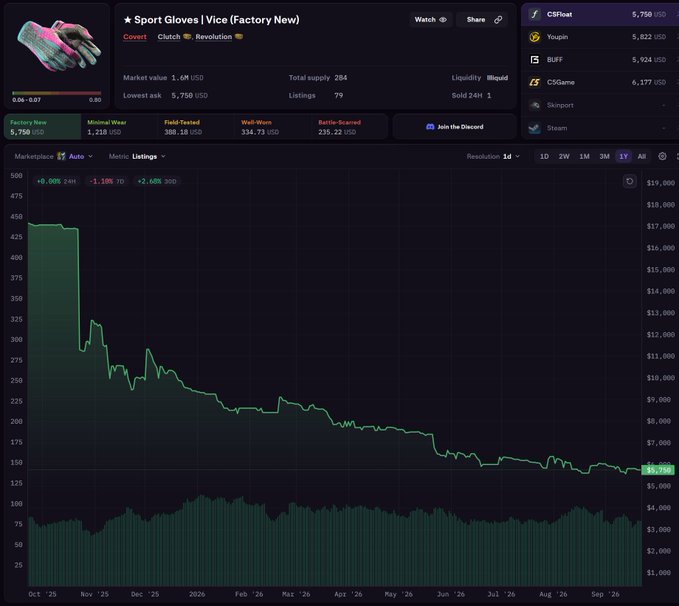Select the All time range
The image size is (679, 606).
coord(642,156)
